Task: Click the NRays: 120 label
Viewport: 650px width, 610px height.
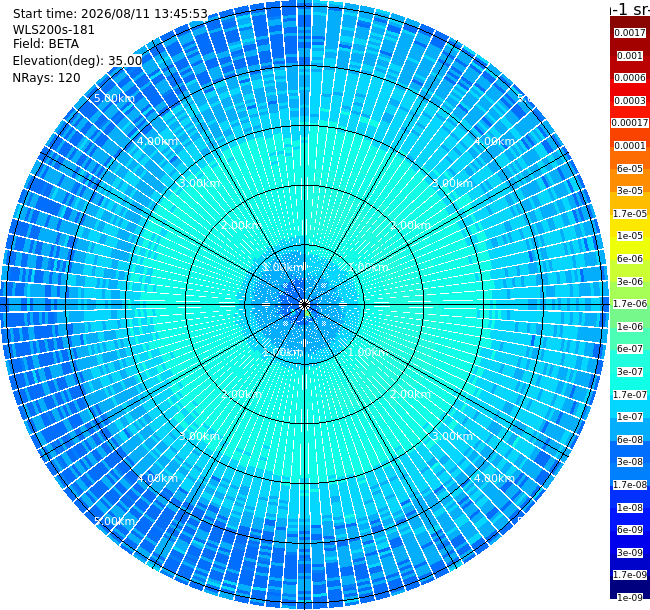Action: click(x=46, y=78)
